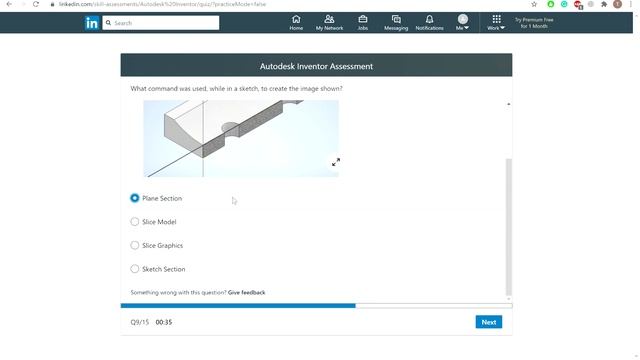The width and height of the screenshot is (640, 360).
Task: Open the sliced model question image
Action: tap(241, 138)
